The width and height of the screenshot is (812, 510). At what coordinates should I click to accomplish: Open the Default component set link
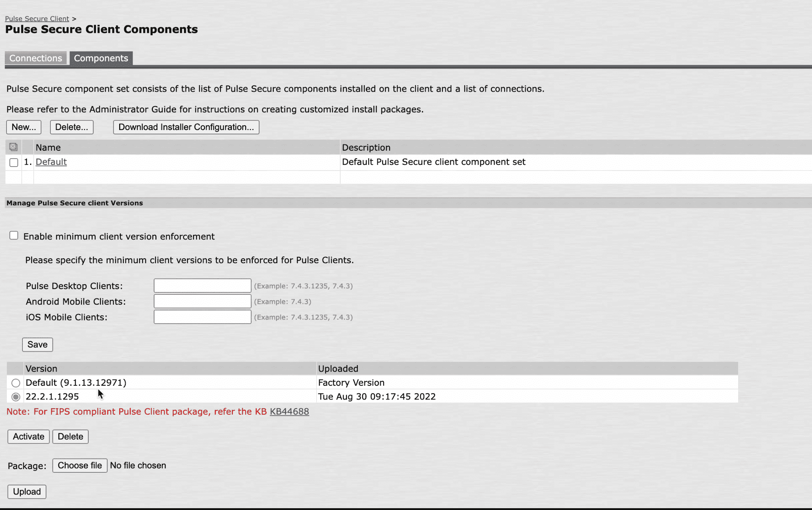[51, 162]
